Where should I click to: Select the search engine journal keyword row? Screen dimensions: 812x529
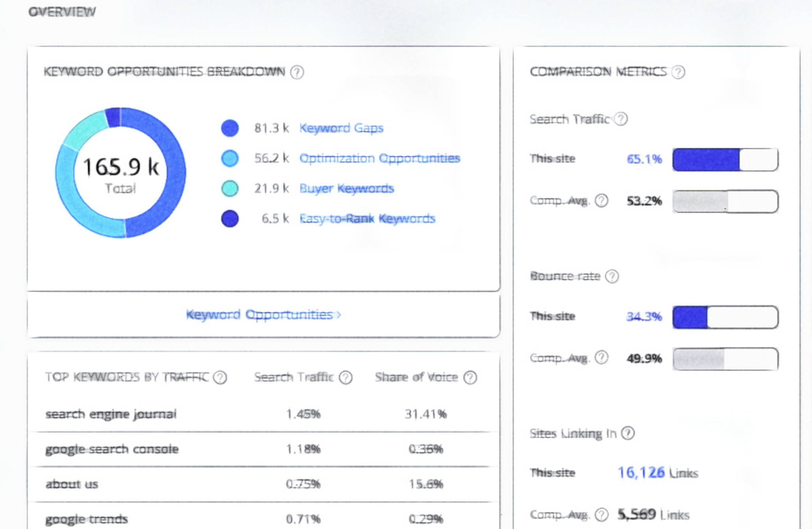tap(111, 414)
